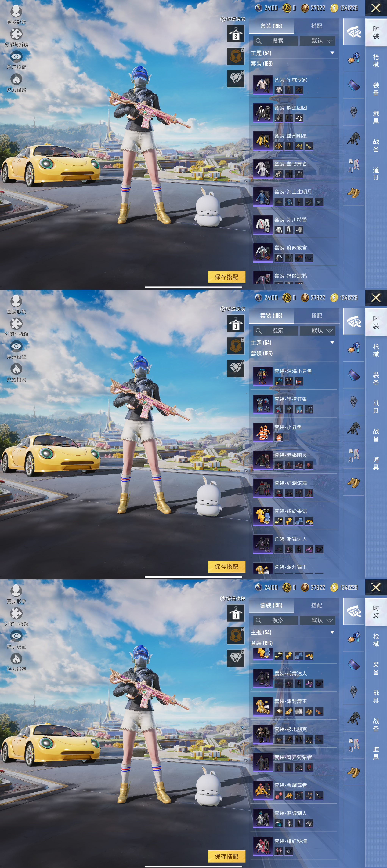Select the row title 套装-麻辣教官
This screenshot has width=387, height=868.
click(290, 248)
